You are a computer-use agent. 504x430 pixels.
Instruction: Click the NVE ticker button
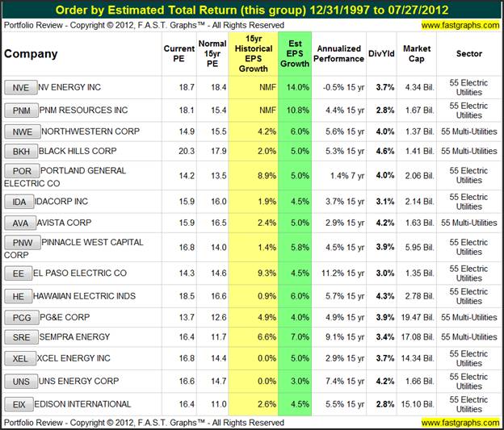coord(21,88)
